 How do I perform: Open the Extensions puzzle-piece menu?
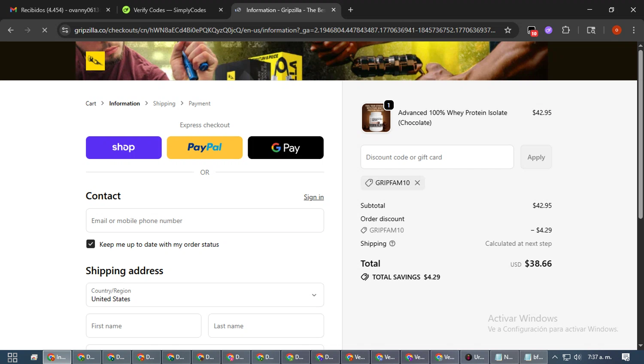pos(566,30)
